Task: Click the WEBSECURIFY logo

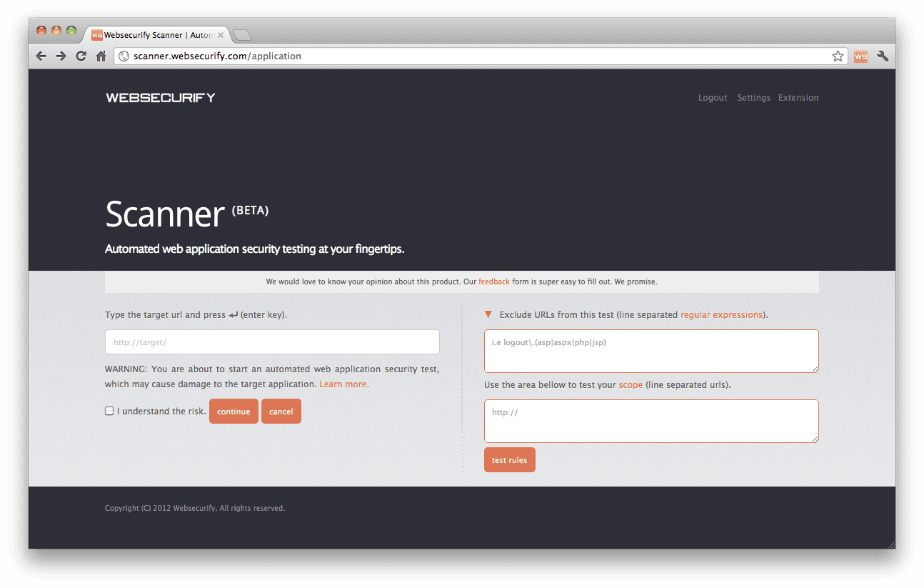Action: [x=161, y=98]
